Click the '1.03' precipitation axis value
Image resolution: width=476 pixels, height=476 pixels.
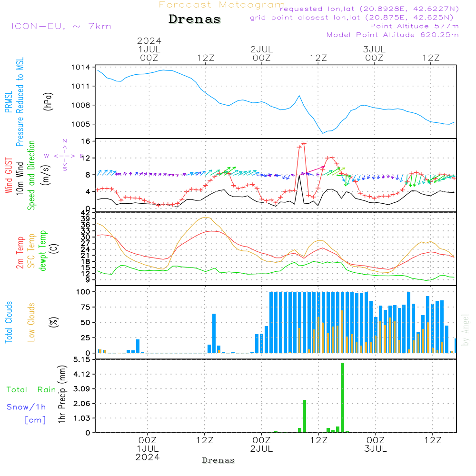coord(82,418)
